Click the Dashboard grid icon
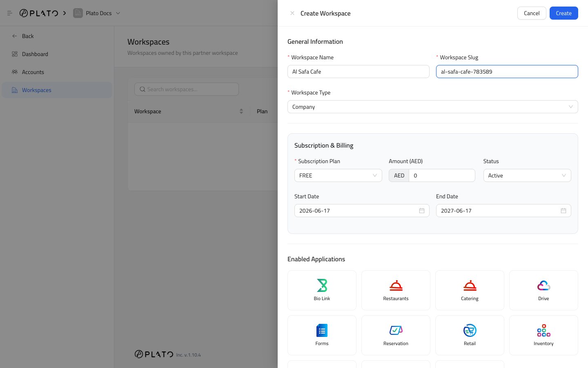This screenshot has width=588, height=368. coord(15,54)
